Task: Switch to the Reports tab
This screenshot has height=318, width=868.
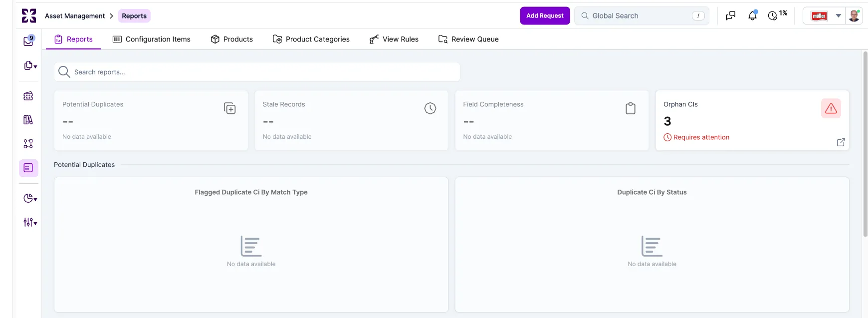Action: click(x=73, y=39)
